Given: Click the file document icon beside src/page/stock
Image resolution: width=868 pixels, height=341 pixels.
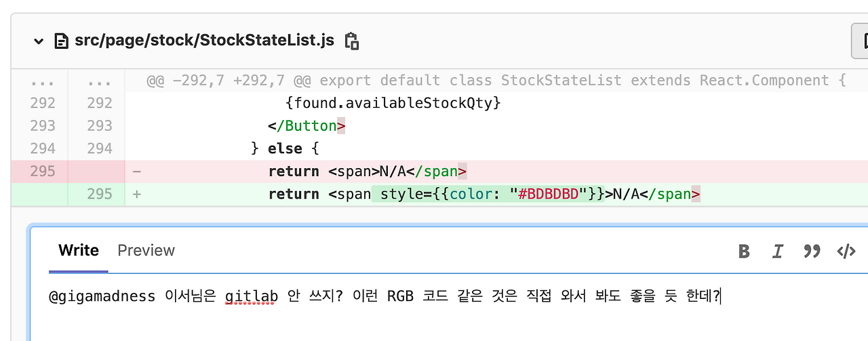Looking at the screenshot, I should pyautogui.click(x=61, y=41).
